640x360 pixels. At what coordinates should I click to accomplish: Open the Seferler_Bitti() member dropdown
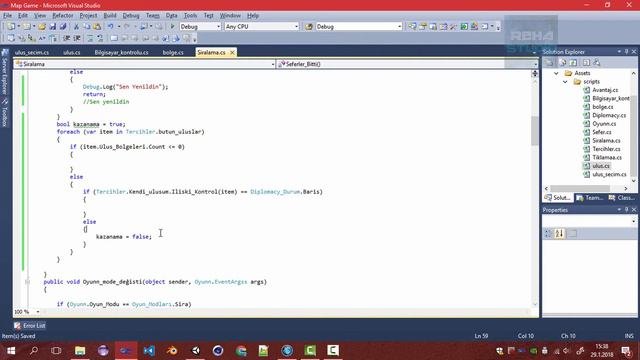[x=407, y=64]
